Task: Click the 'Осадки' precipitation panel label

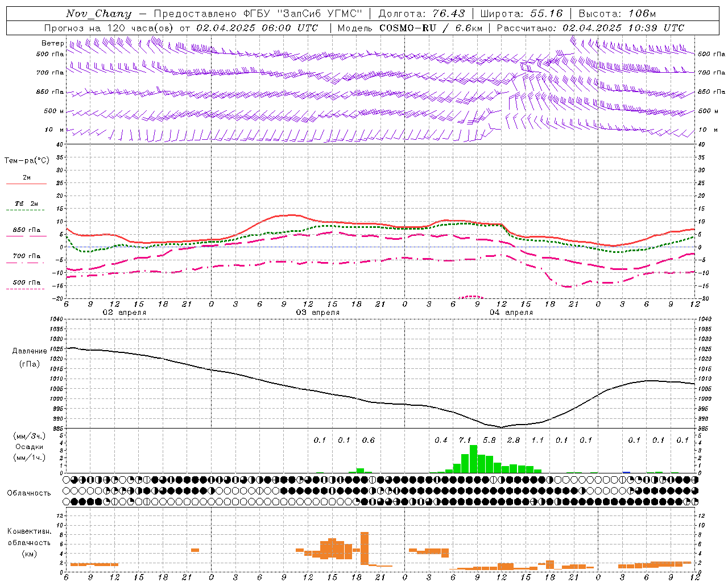Action: click(30, 447)
